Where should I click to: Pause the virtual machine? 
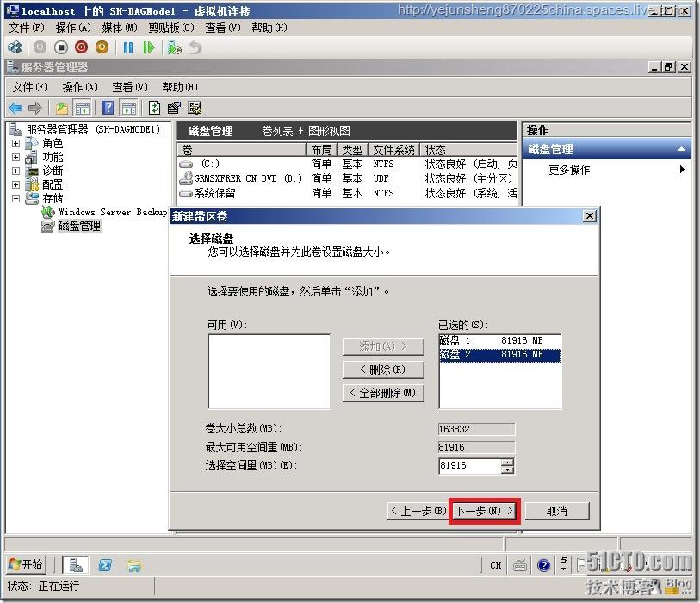click(128, 47)
